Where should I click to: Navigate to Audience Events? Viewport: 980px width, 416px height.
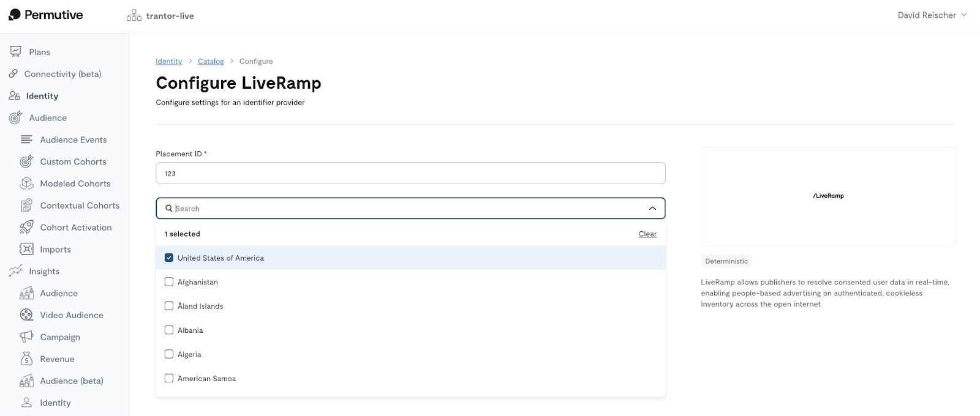(x=73, y=139)
